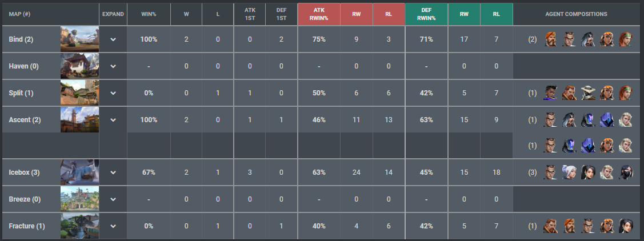Click Jett icon in Icebox composition

click(569, 172)
